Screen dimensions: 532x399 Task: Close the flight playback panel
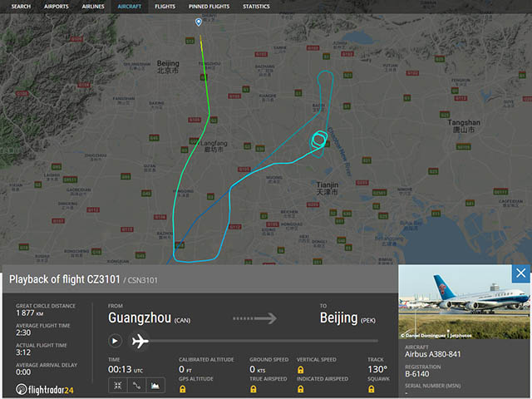(520, 273)
